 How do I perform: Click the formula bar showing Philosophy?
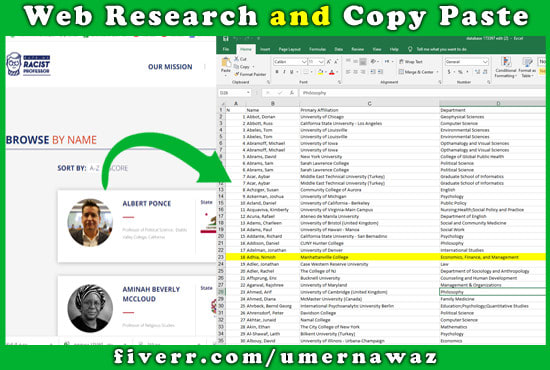click(x=422, y=93)
